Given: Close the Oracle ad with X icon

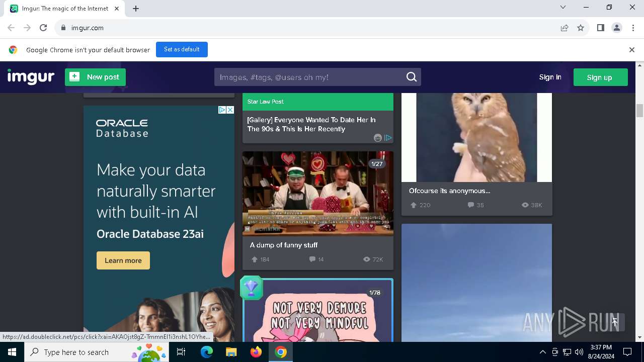Looking at the screenshot, I should pos(230,110).
